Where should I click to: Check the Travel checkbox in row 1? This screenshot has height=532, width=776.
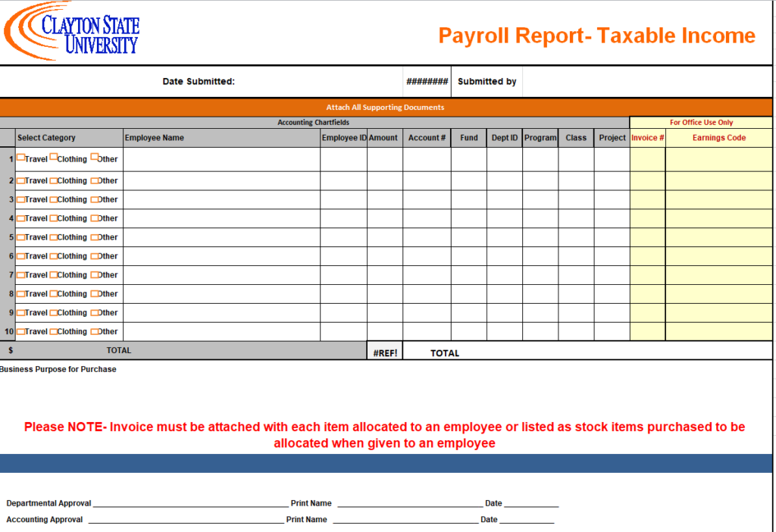pyautogui.click(x=20, y=158)
